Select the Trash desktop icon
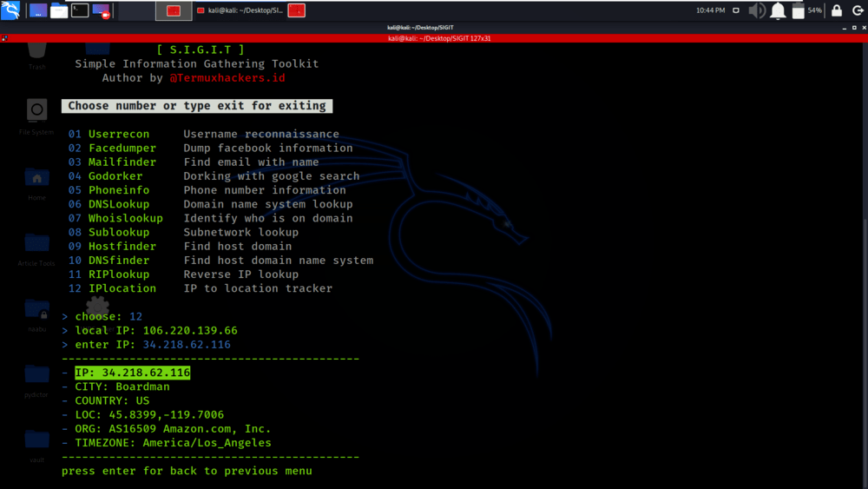This screenshot has height=489, width=868. tap(36, 56)
